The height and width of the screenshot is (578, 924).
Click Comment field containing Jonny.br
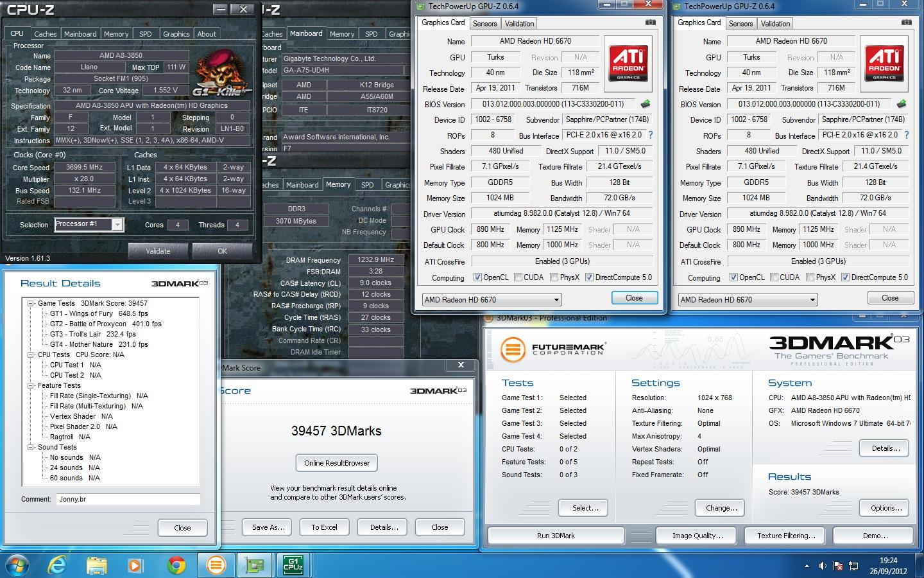coord(128,499)
